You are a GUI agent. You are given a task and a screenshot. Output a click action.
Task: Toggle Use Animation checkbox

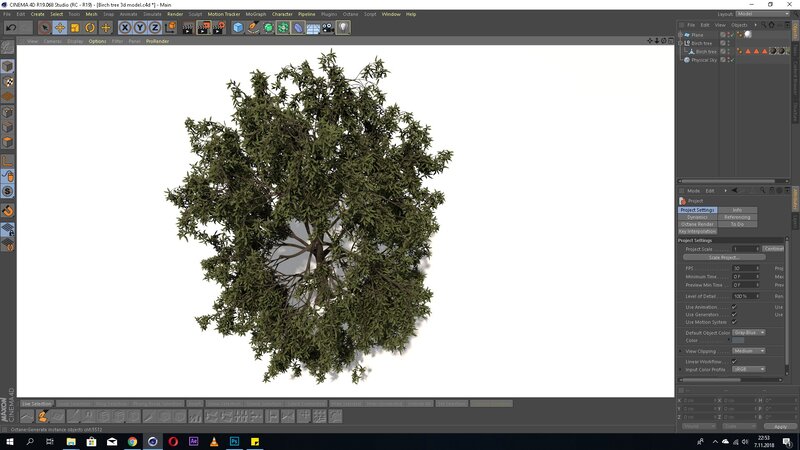click(734, 307)
